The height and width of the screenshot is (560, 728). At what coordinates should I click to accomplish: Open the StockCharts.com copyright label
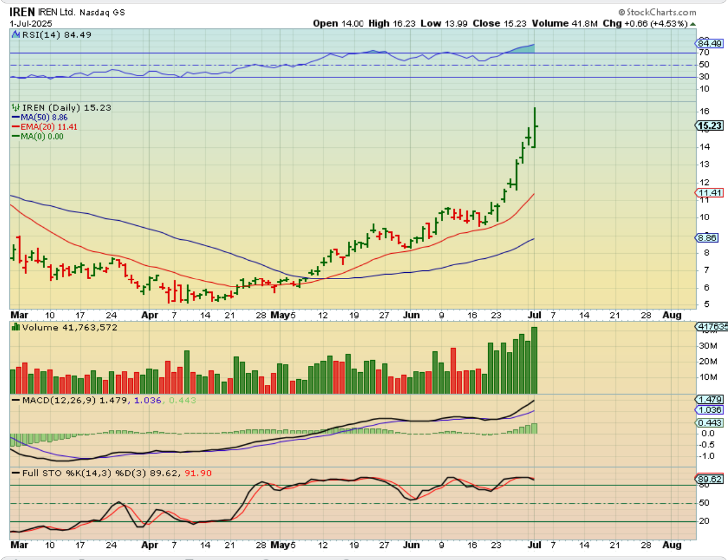[x=657, y=12]
